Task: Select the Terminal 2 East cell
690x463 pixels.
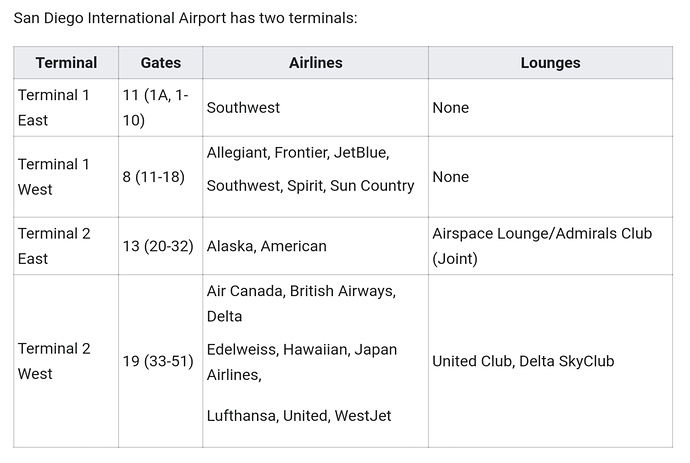Action: 66,246
